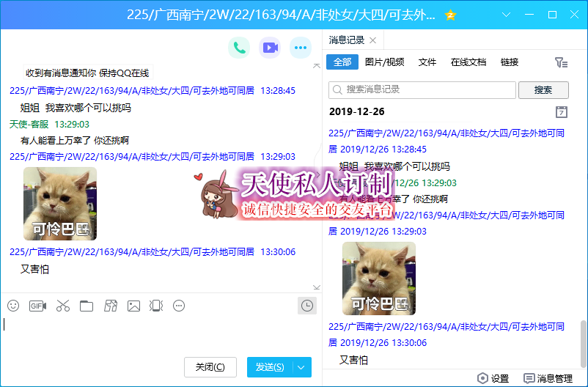Open the message filter funnel menu
588x387 pixels.
pyautogui.click(x=561, y=63)
